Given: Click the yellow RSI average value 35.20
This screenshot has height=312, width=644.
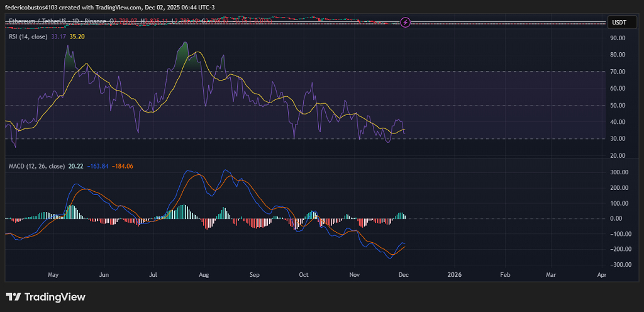Looking at the screenshot, I should click(x=77, y=36).
